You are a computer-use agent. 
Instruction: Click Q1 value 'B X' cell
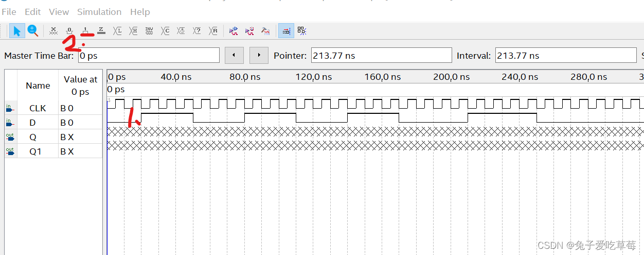[x=80, y=151]
